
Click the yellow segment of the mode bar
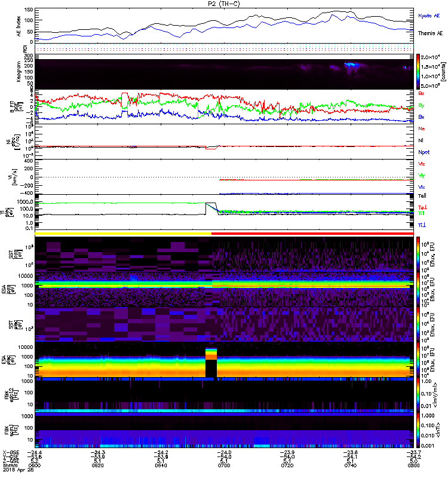coord(123,234)
